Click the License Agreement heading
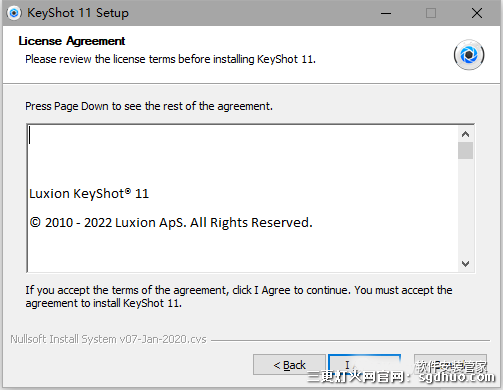 click(72, 41)
